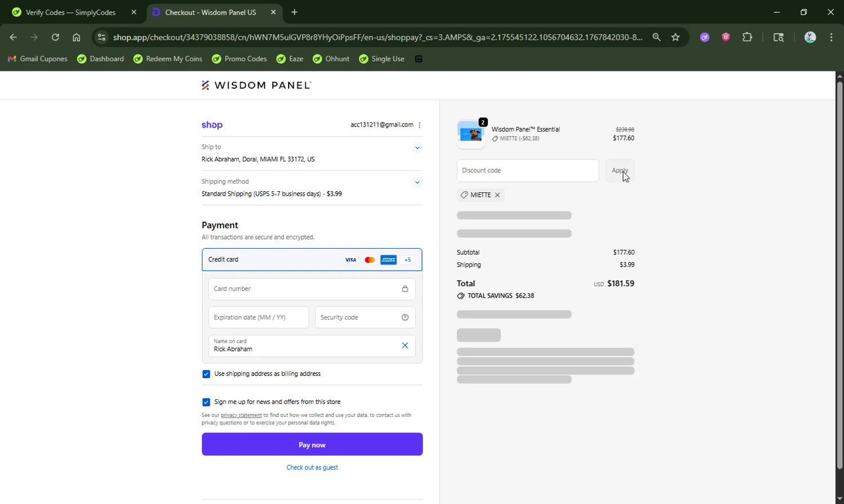Open the Ohhunt bookmark
844x504 pixels.
point(331,58)
